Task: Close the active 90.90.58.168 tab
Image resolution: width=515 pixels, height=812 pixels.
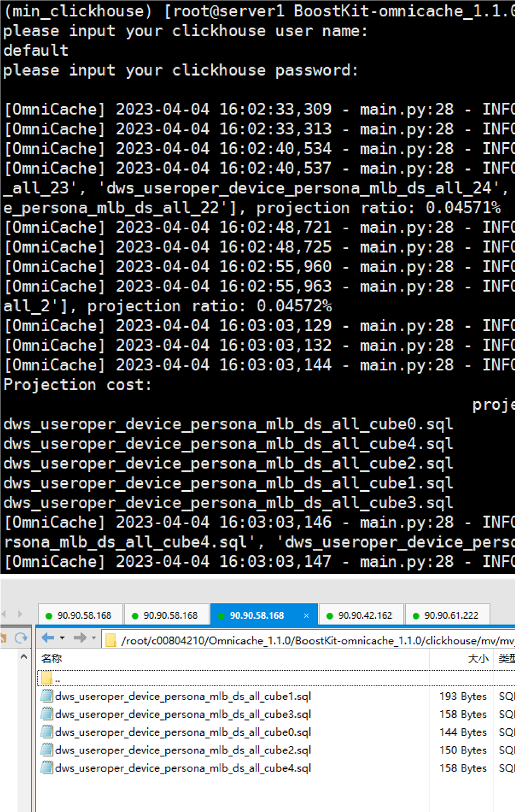Action: 306,616
